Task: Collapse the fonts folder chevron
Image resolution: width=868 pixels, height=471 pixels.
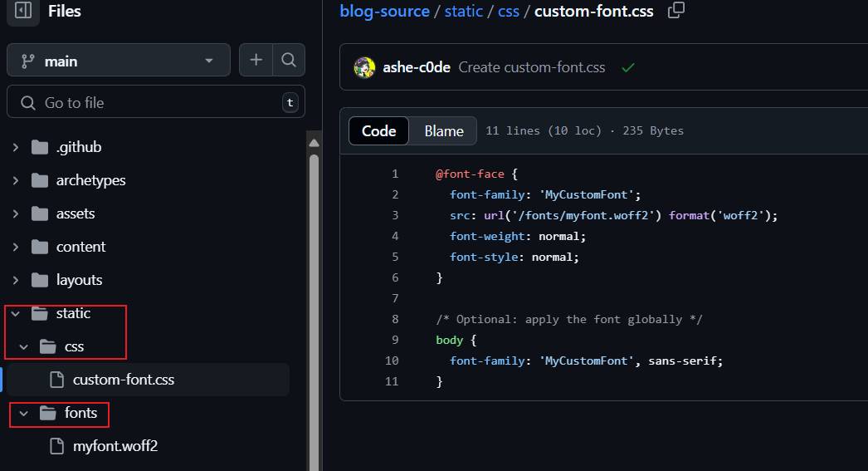Action: click(x=24, y=413)
